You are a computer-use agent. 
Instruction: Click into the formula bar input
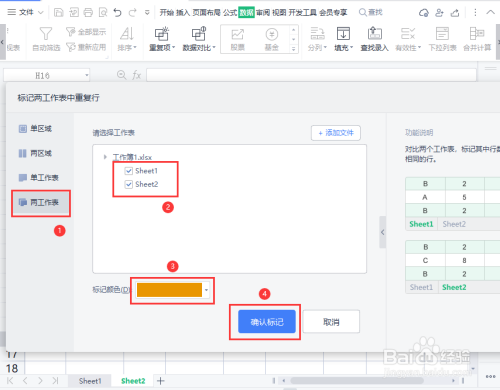pos(311,75)
